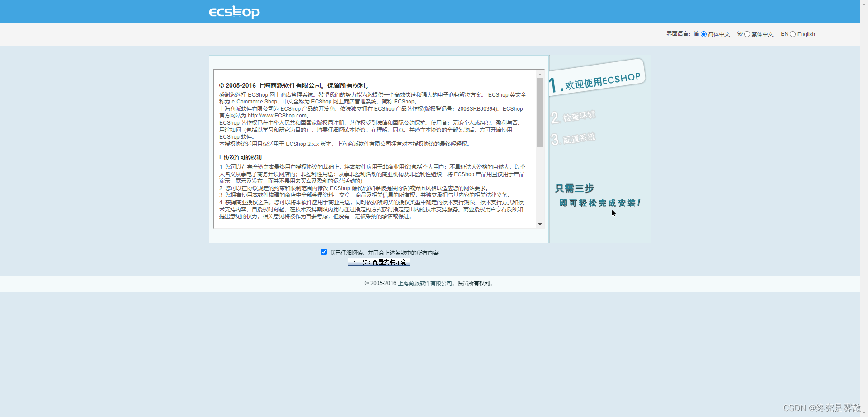Click license box scrollbar down arrow
Screen dimensions: 868x417
(x=540, y=224)
